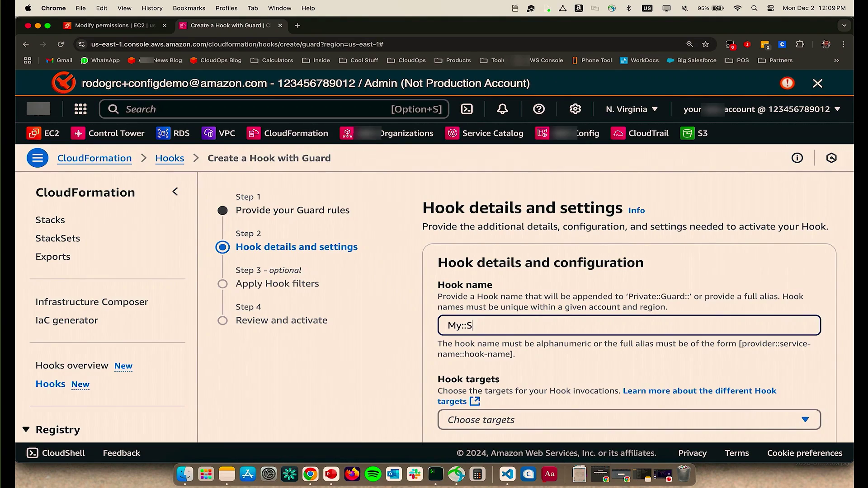Select Step 4 Review and activate

281,320
